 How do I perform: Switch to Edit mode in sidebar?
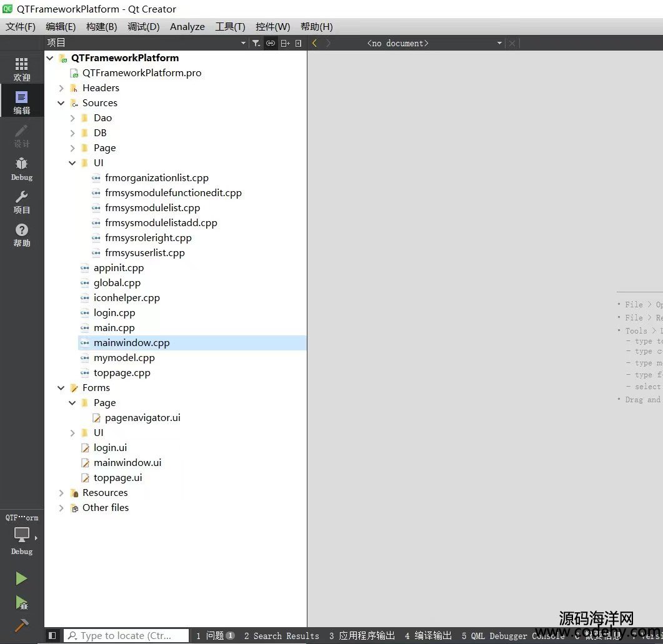[x=22, y=102]
